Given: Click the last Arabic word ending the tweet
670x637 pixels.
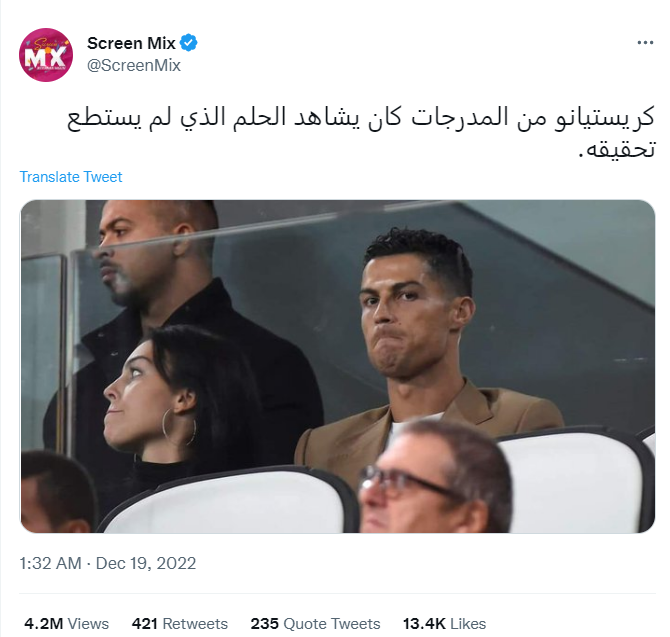Looking at the screenshot, I should (617, 150).
